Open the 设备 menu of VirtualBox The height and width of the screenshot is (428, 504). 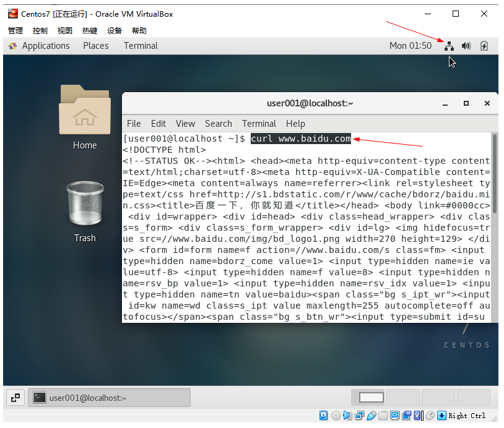(x=115, y=30)
